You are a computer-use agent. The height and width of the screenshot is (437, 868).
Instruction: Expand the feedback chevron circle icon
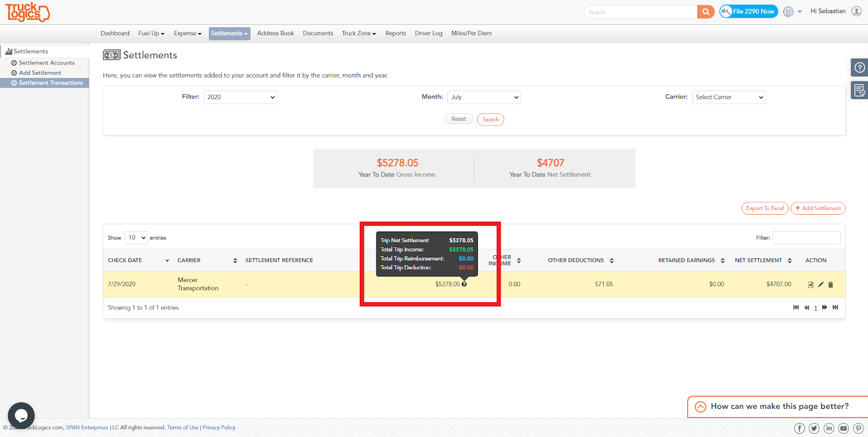(x=701, y=407)
